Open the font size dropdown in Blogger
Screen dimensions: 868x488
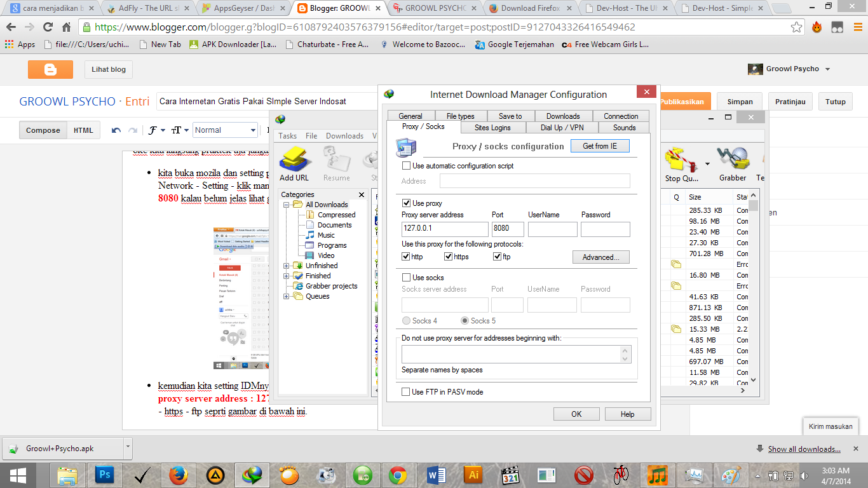180,130
